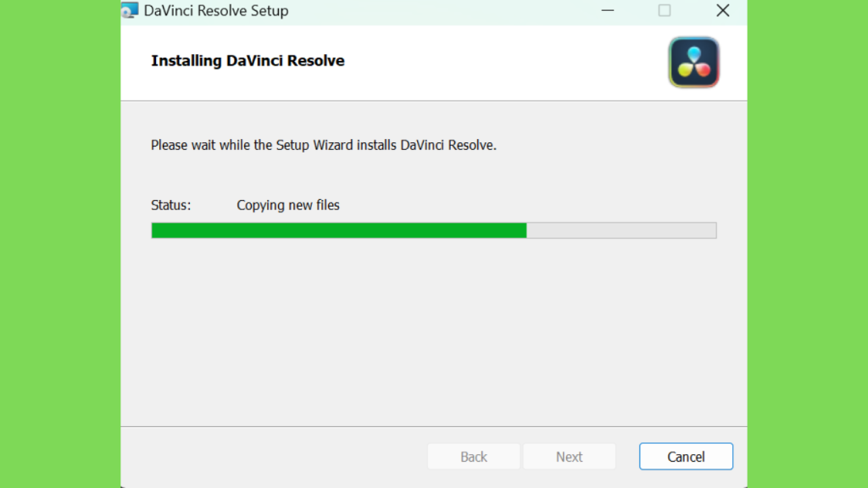Click the DaVinci Resolve logo icon

[693, 63]
